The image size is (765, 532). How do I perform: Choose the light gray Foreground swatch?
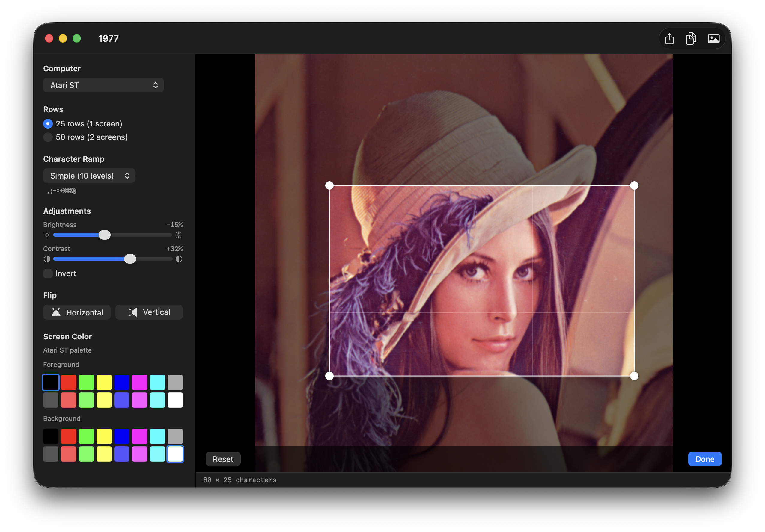pos(175,382)
